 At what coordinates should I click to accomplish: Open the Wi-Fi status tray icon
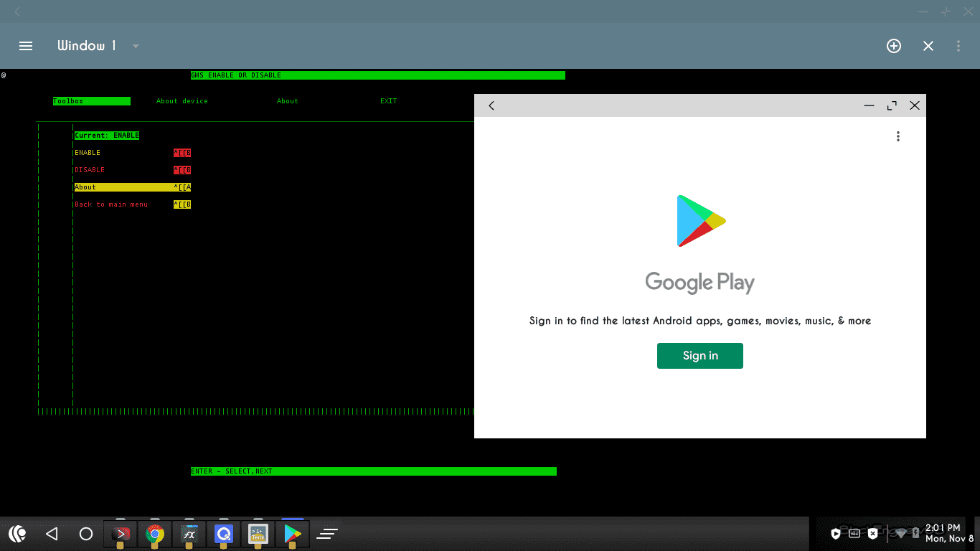click(901, 534)
